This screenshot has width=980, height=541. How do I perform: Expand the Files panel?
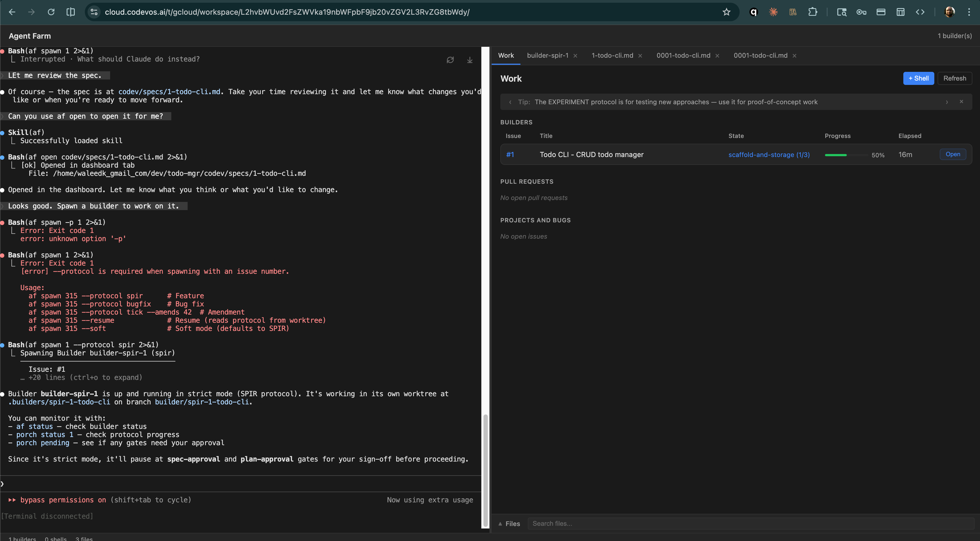(x=509, y=524)
